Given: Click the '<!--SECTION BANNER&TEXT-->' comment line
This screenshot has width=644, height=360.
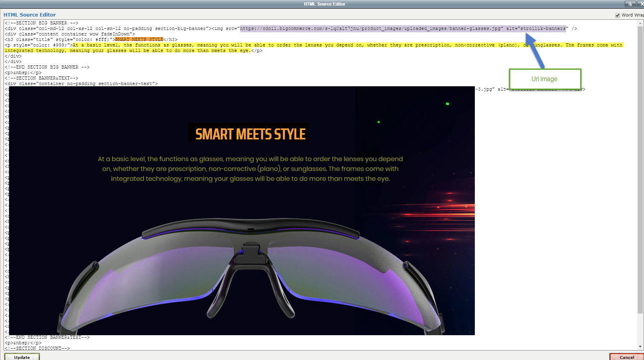Looking at the screenshot, I should [41, 78].
